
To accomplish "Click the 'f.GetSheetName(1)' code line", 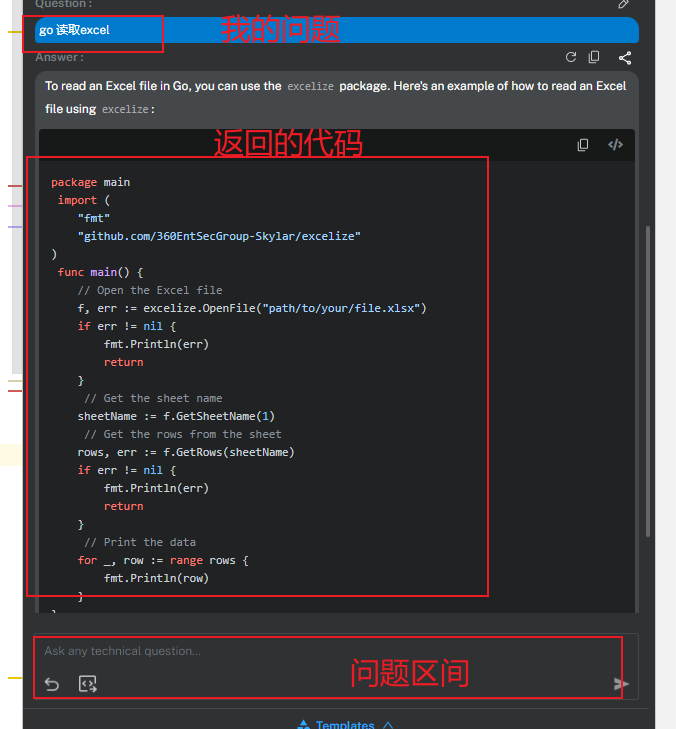I will pyautogui.click(x=176, y=416).
